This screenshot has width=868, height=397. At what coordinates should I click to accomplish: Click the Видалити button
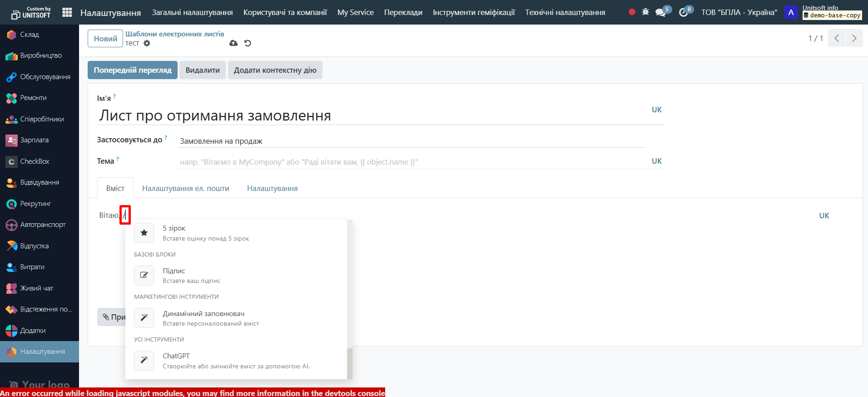coord(203,70)
